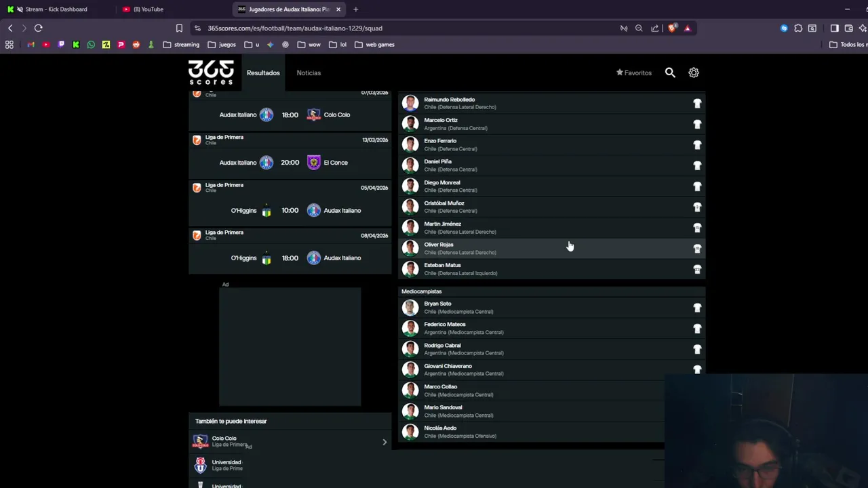Image resolution: width=868 pixels, height=488 pixels.
Task: Open the browser extensions puzzle icon
Action: 798,28
